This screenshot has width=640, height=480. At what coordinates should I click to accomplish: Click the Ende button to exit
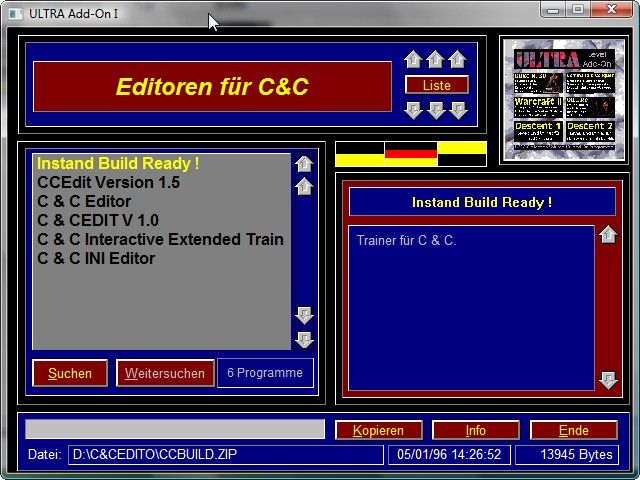(573, 430)
